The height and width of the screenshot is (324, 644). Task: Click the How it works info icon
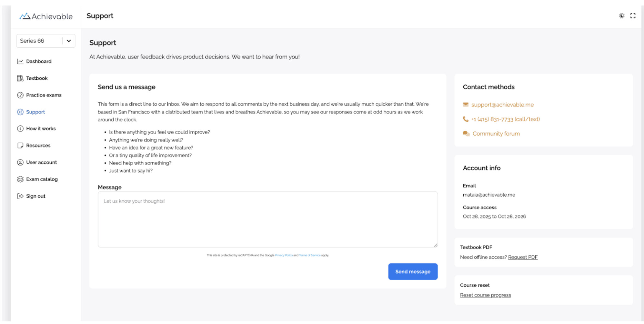coord(20,129)
